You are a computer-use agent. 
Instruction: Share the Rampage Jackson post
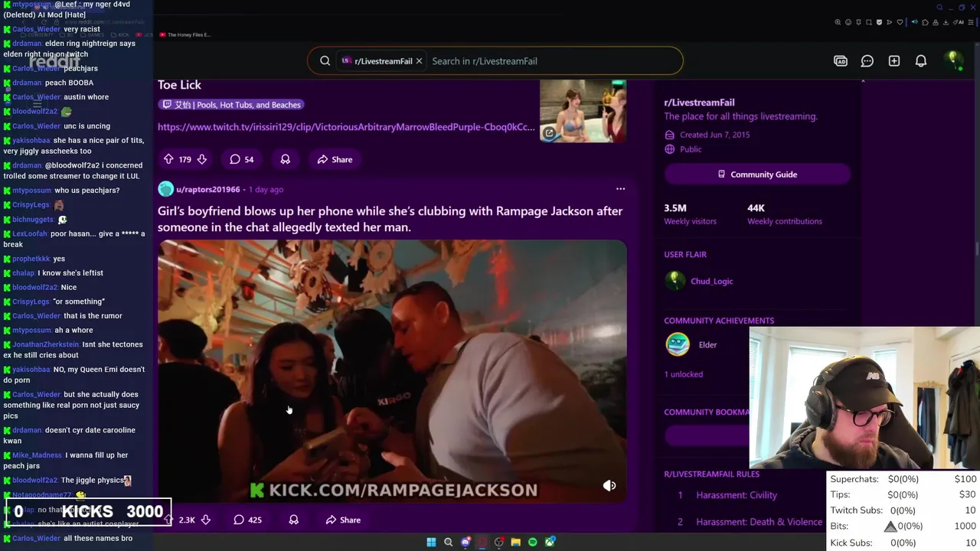(x=343, y=520)
